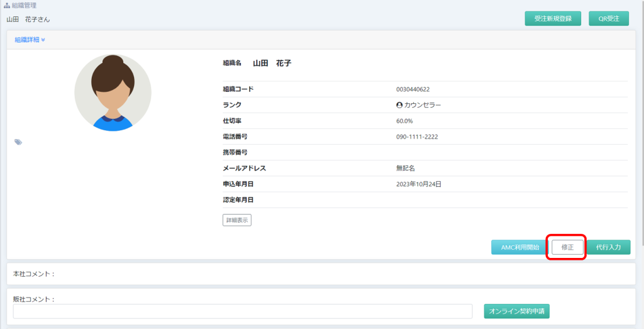The image size is (644, 329).
Task: Start AMC with AMC利用開始 button
Action: (x=519, y=247)
